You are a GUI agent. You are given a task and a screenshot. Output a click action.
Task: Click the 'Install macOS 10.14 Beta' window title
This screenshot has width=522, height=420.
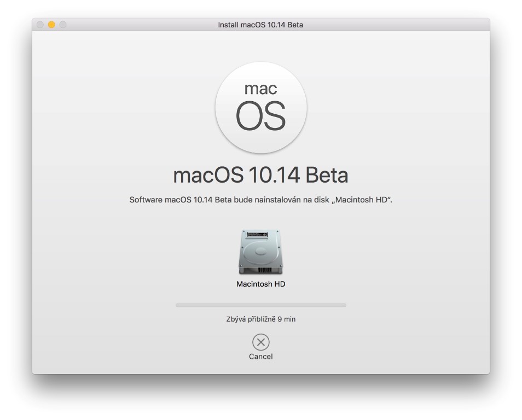(x=260, y=25)
